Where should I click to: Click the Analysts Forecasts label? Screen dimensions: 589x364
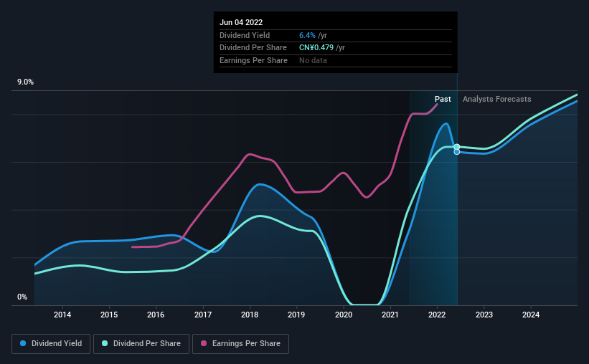(497, 99)
